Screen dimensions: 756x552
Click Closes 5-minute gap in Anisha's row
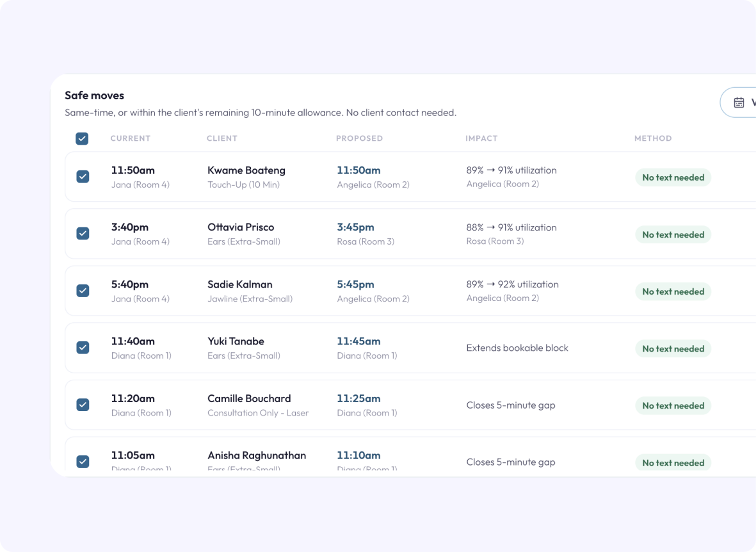(x=511, y=462)
